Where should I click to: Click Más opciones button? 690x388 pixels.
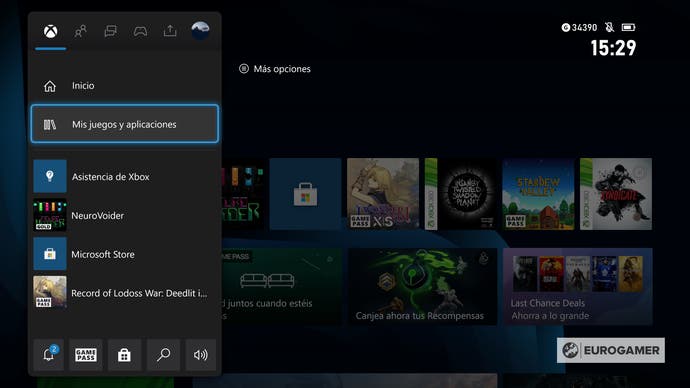point(275,69)
